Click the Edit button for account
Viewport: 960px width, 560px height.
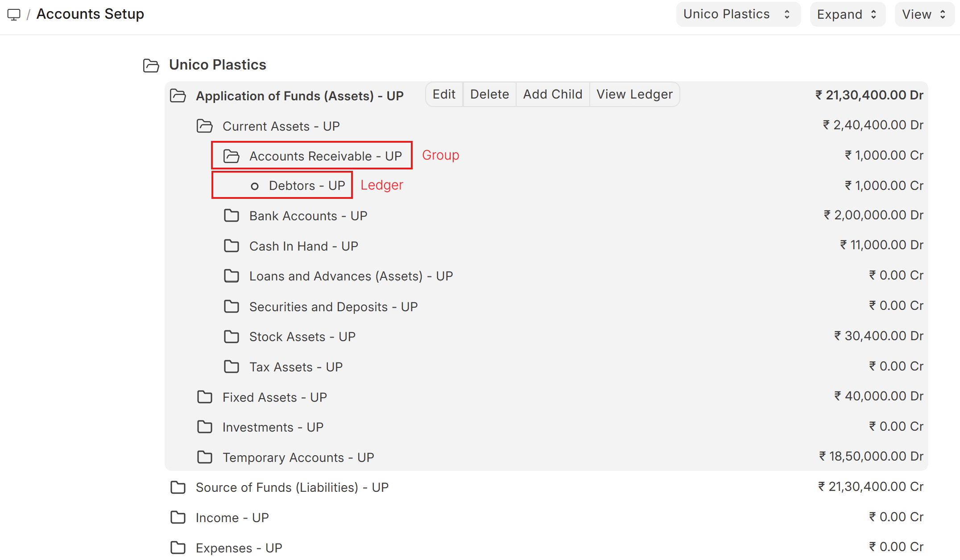click(444, 95)
